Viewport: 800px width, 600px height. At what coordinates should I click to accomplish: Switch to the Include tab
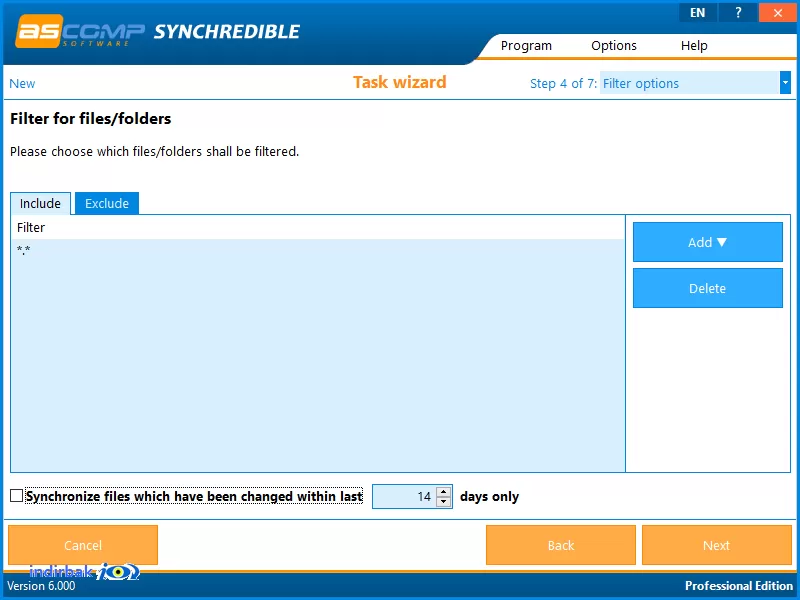tap(40, 203)
